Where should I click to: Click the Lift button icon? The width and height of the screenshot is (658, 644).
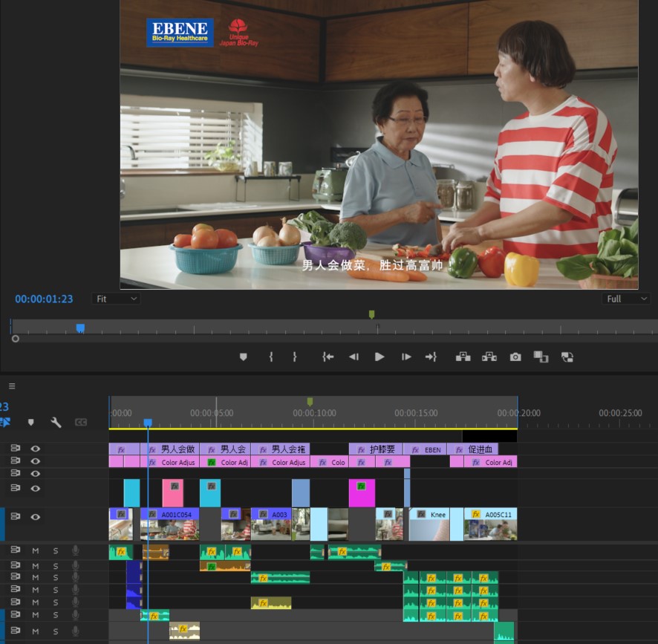click(463, 357)
